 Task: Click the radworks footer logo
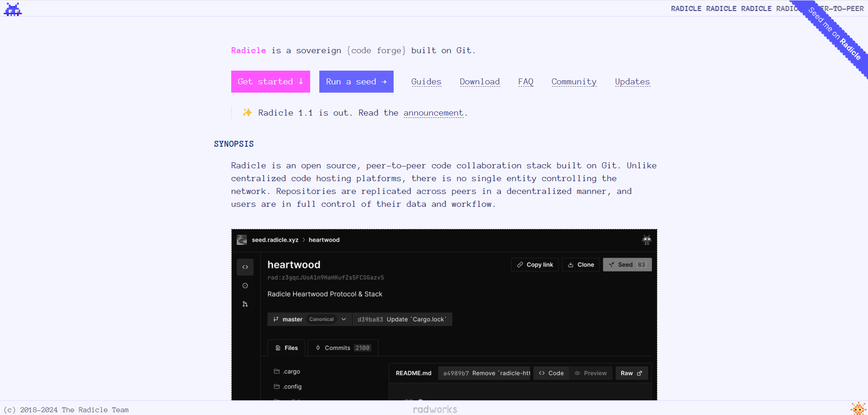click(435, 409)
